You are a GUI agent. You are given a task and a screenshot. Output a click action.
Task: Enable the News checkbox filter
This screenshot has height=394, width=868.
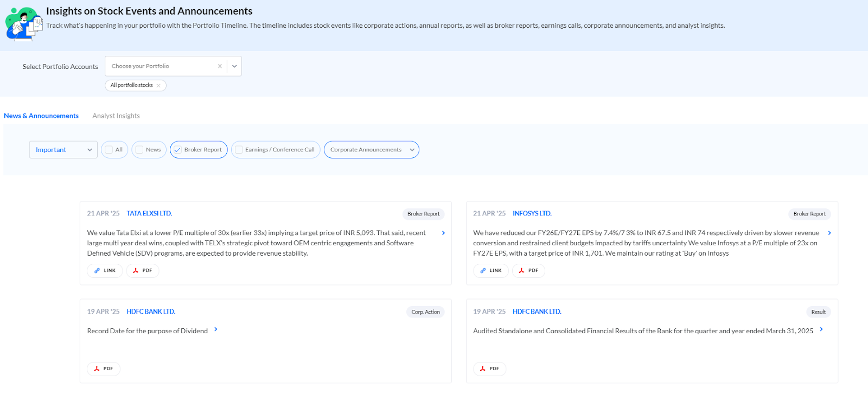[139, 150]
